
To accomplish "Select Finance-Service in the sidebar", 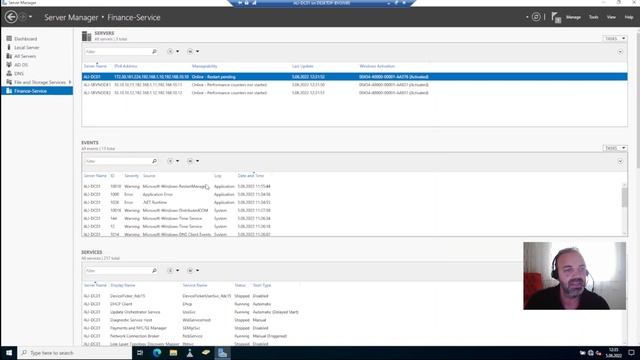I will pyautogui.click(x=37, y=91).
